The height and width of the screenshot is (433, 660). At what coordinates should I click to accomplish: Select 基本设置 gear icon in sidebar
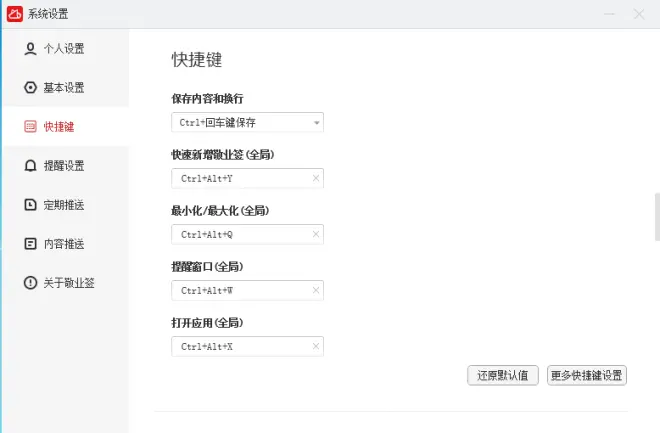[30, 88]
